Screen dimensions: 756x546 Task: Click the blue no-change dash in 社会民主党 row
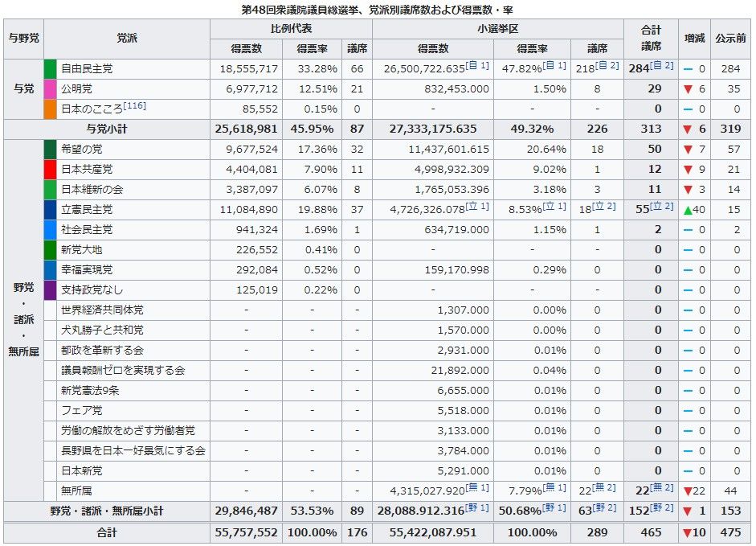688,230
